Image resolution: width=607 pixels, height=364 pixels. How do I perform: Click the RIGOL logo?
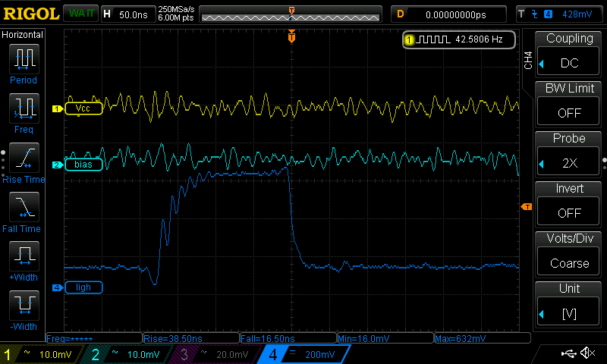pos(31,14)
